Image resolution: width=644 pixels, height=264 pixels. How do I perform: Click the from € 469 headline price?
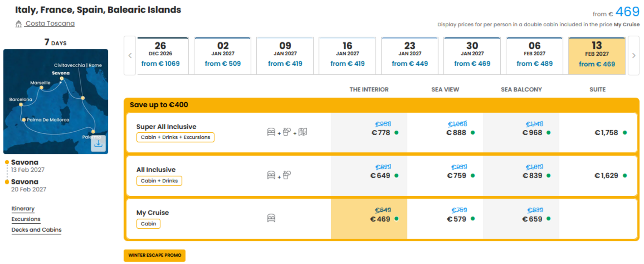click(616, 12)
